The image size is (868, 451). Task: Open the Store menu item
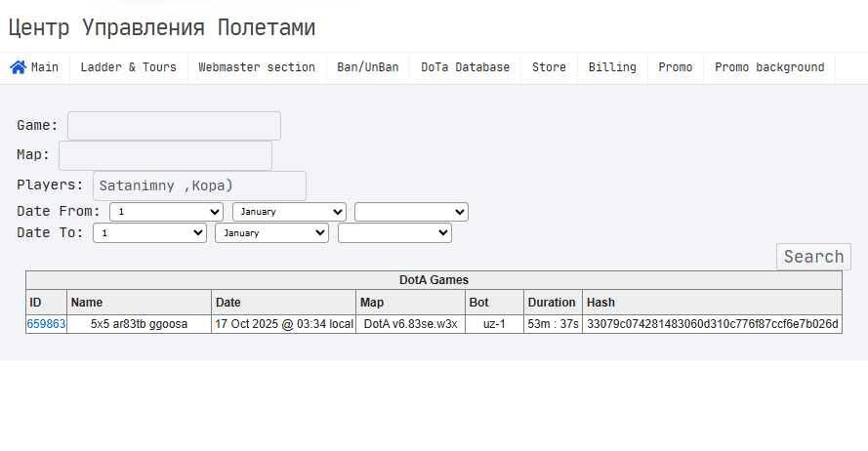[549, 67]
